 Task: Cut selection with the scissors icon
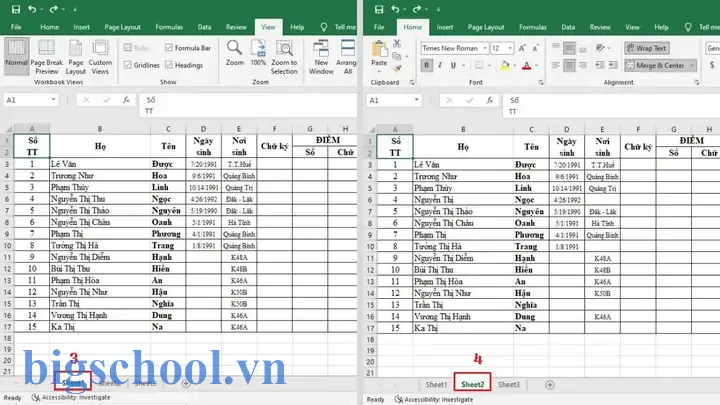397,44
